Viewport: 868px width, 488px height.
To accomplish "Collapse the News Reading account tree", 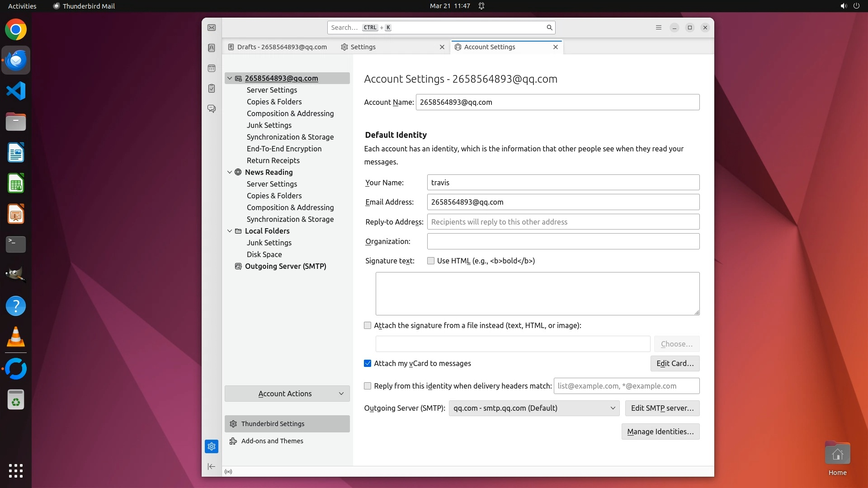I will 230,172.
